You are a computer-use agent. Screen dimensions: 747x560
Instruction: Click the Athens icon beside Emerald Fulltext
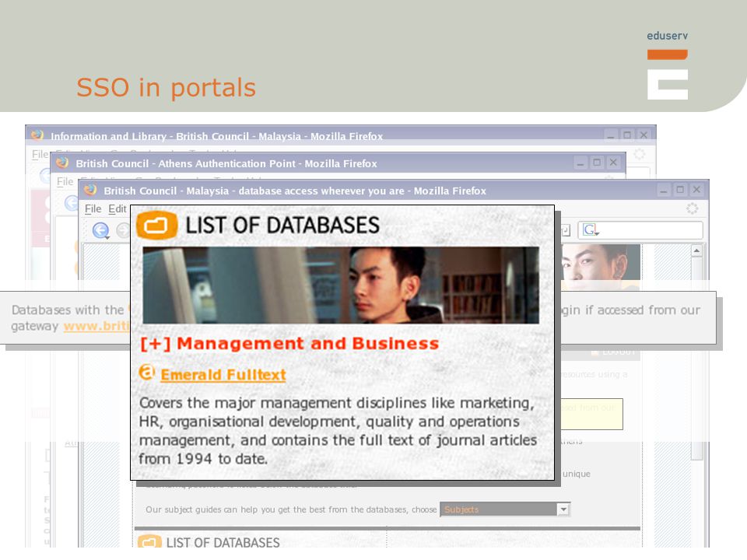coord(147,372)
